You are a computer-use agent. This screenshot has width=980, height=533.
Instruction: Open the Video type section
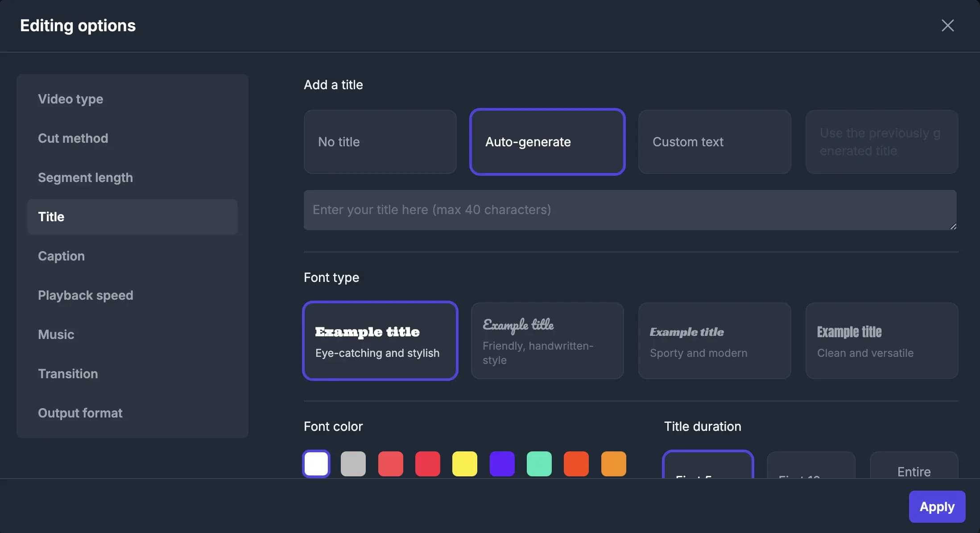(x=70, y=99)
